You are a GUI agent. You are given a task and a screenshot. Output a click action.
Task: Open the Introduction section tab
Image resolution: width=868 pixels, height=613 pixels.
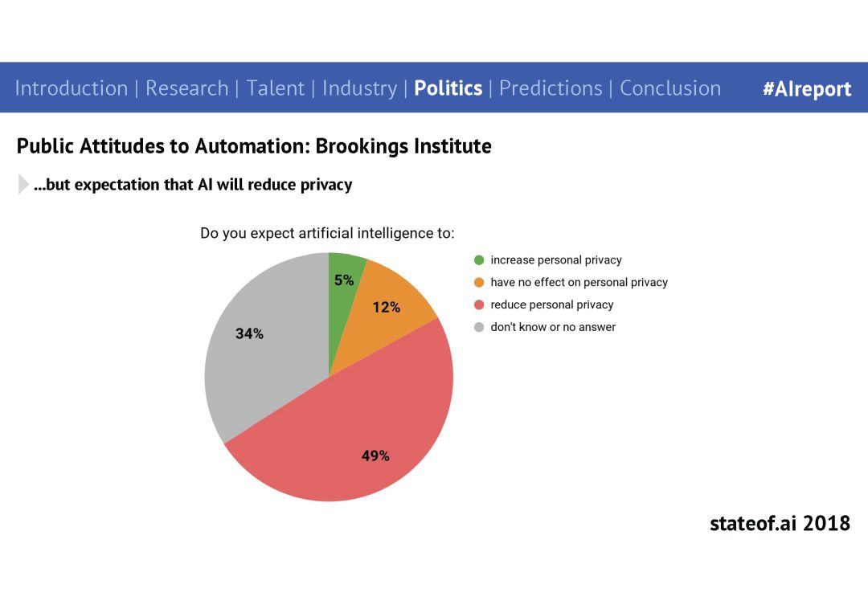click(x=72, y=88)
